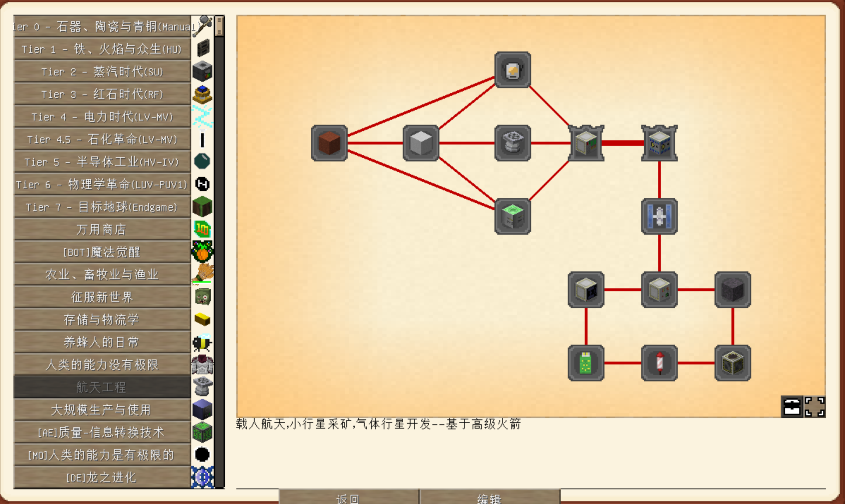Open the [MO]人类的能力是有极限的 chapter

click(x=102, y=455)
